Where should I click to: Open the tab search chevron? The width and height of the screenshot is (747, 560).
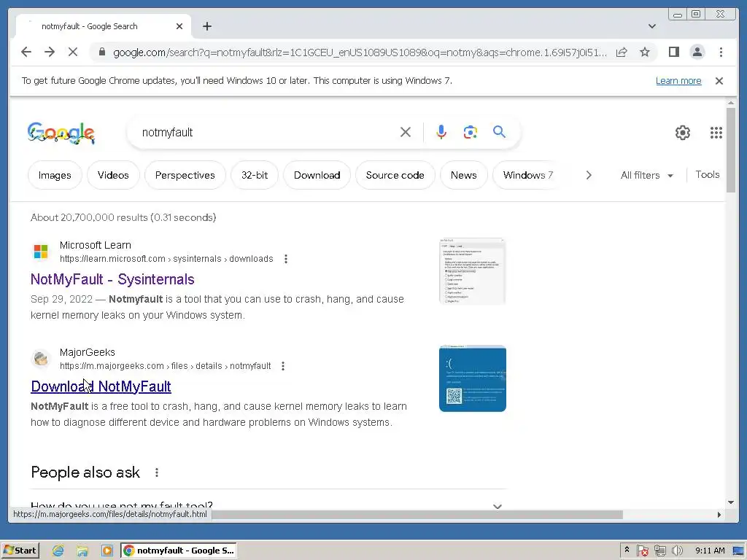pos(651,26)
